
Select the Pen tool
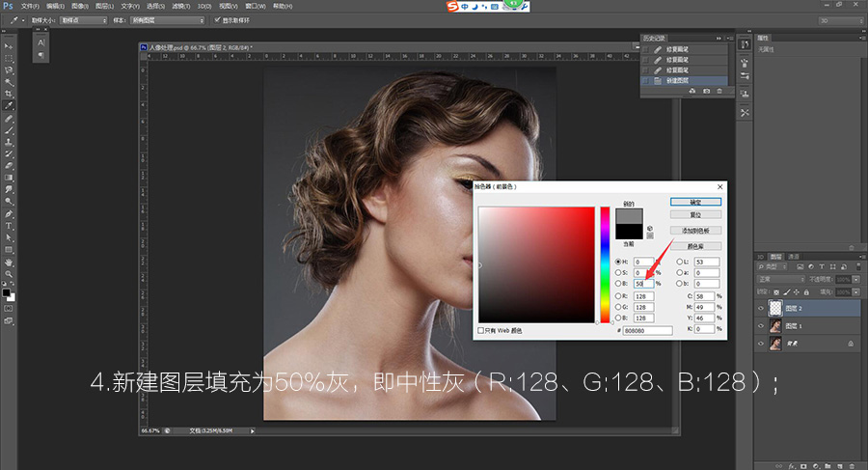coord(10,213)
